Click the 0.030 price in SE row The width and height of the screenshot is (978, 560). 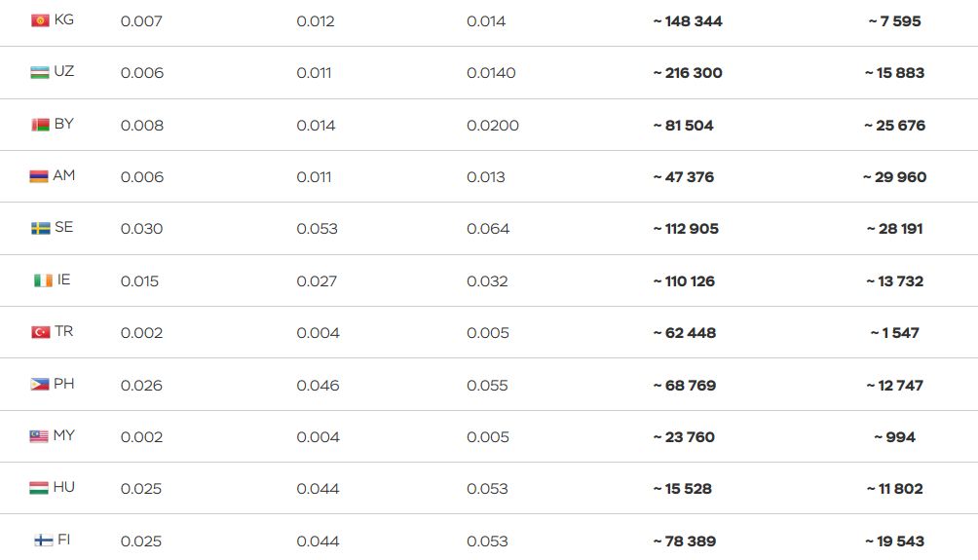point(141,229)
